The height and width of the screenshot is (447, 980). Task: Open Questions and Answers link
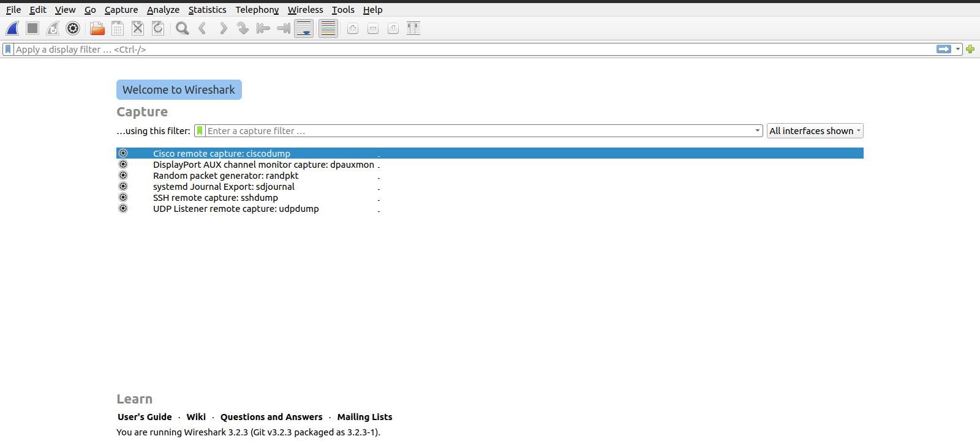[x=271, y=417]
